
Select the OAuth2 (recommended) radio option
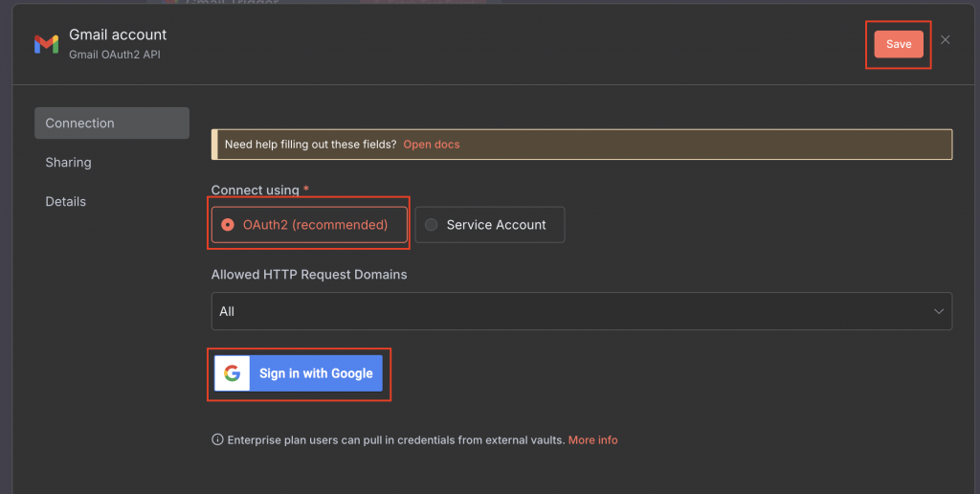coord(228,225)
